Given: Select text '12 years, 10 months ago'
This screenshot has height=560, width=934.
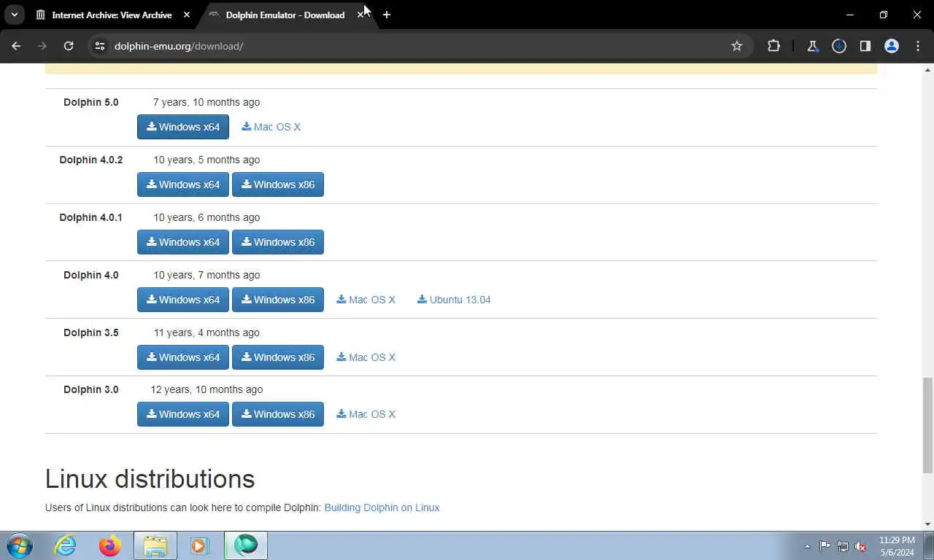Looking at the screenshot, I should (207, 389).
